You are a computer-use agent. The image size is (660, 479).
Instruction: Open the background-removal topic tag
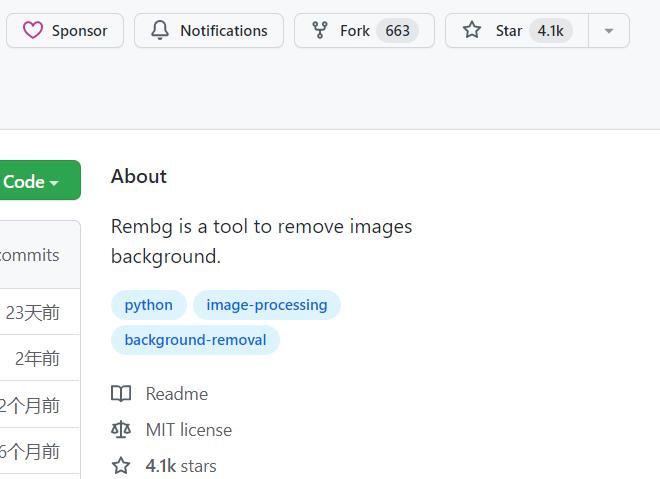(195, 340)
